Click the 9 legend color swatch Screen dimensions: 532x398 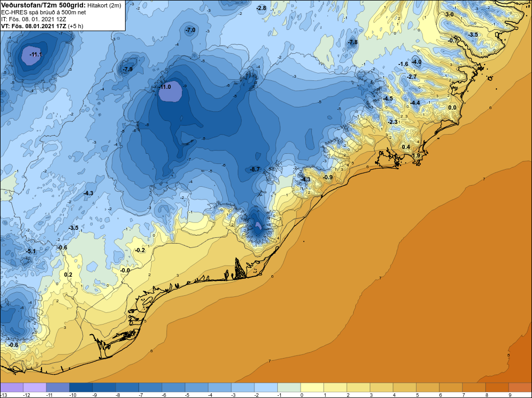[x=520, y=387]
